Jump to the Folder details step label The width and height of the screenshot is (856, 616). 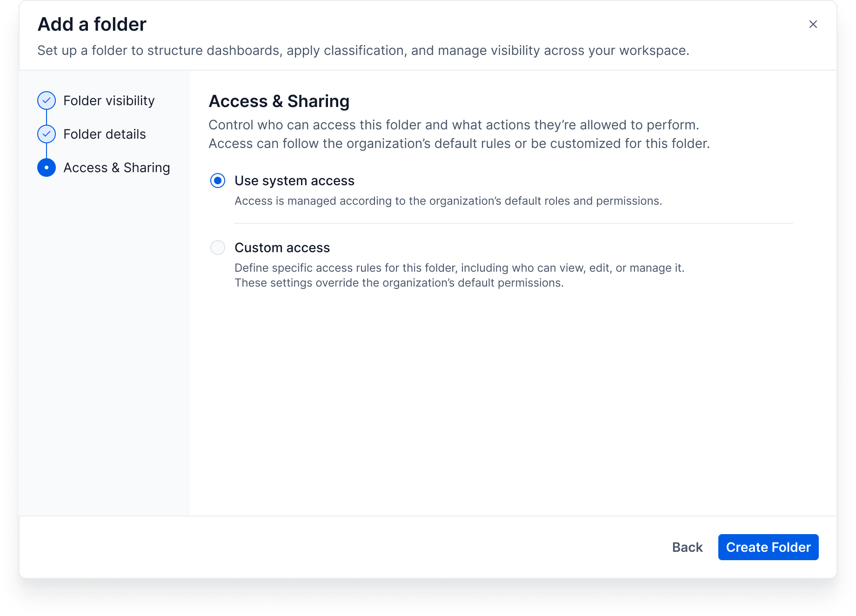[105, 134]
